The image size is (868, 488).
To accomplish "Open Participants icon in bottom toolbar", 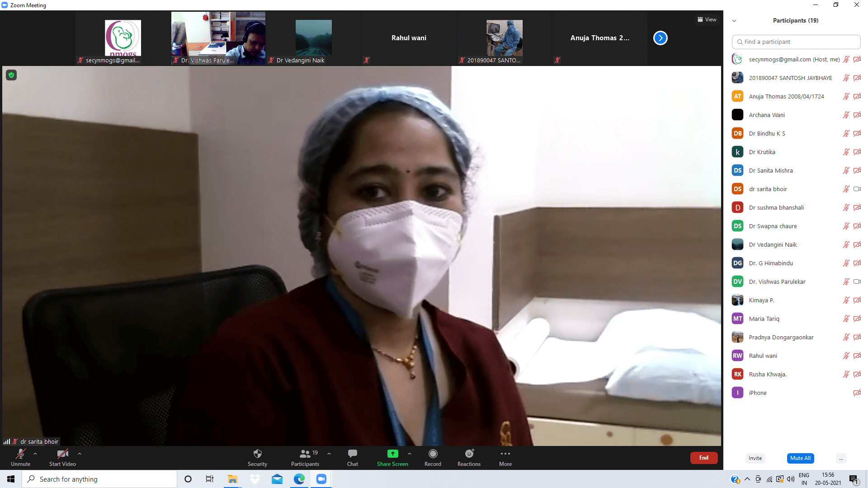I will click(x=305, y=454).
